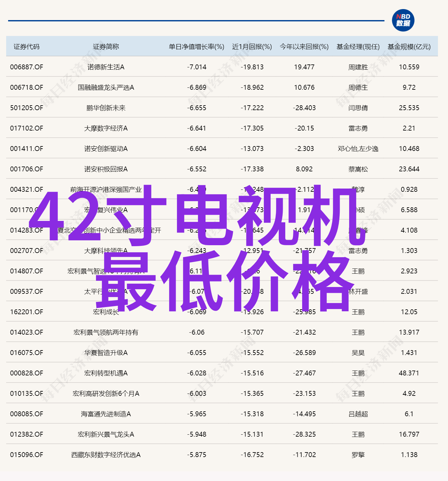Select fund code 162201.OF
Viewport: 448px width, 481px height.
[x=27, y=312]
